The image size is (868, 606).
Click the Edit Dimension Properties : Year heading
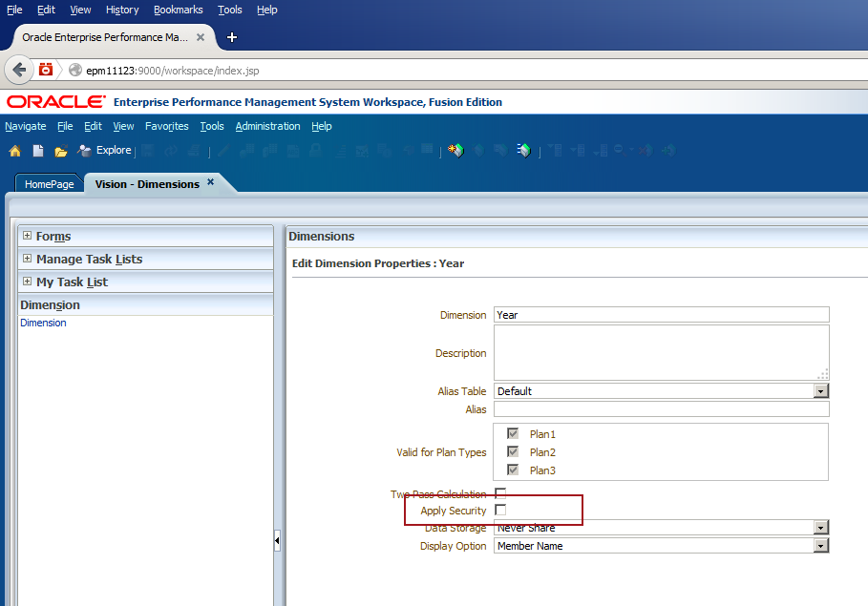pyautogui.click(x=378, y=263)
